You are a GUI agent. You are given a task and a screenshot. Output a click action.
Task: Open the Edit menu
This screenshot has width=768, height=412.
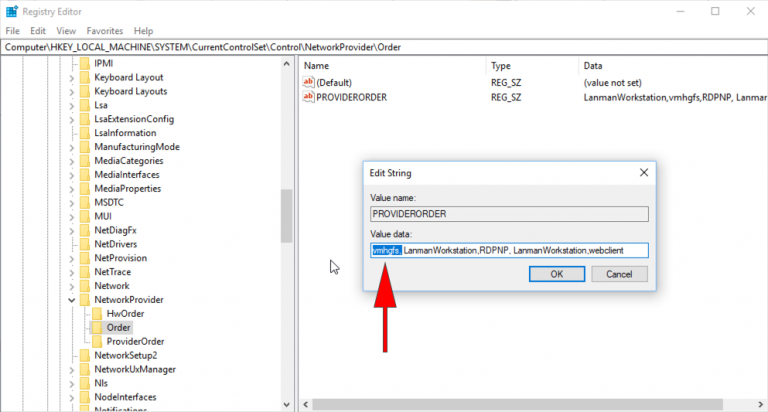[38, 31]
